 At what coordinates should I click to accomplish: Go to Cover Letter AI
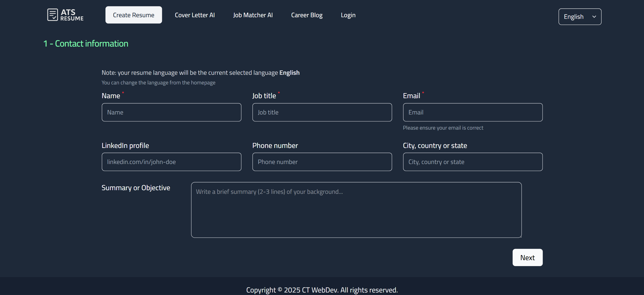point(195,15)
